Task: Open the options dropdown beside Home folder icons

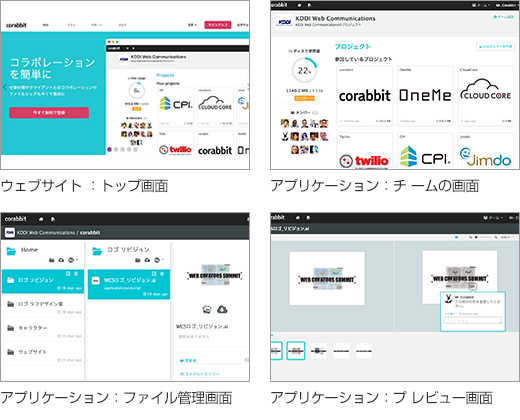Action: (72, 260)
